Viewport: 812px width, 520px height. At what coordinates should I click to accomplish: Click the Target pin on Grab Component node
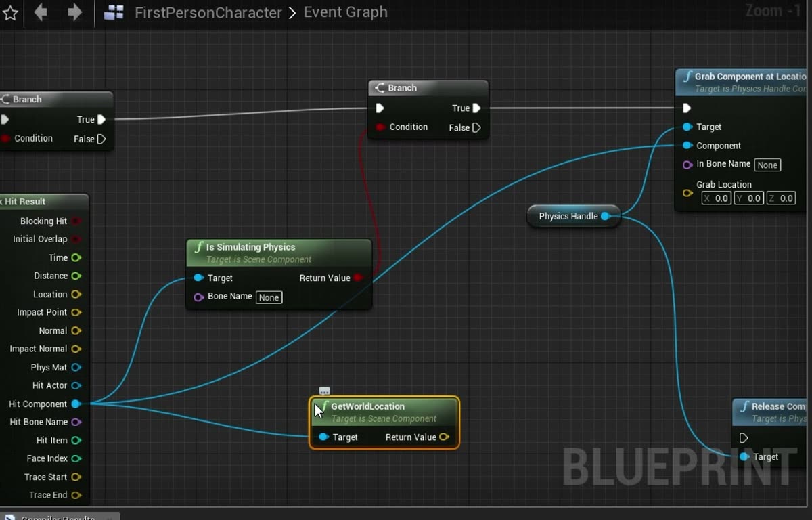coord(687,127)
